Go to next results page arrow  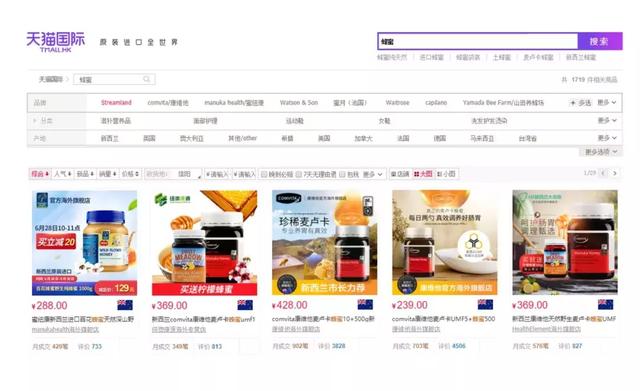[x=614, y=173]
